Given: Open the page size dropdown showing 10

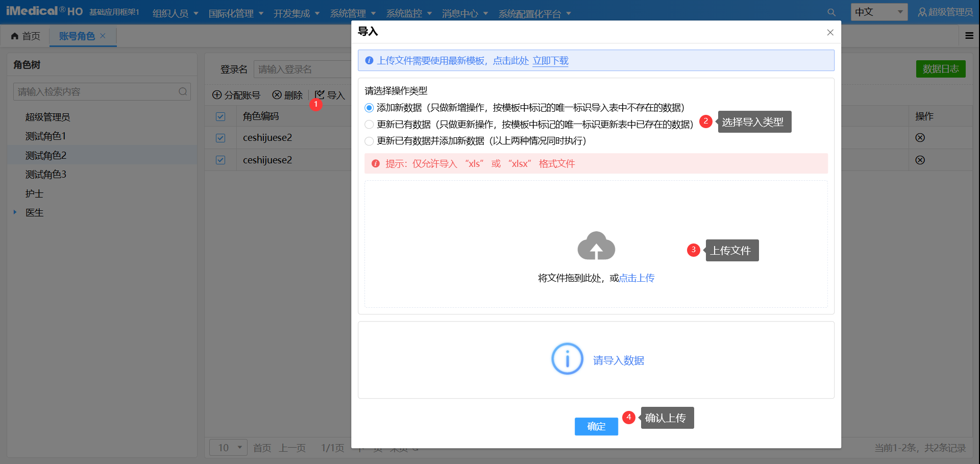Looking at the screenshot, I should 228,448.
